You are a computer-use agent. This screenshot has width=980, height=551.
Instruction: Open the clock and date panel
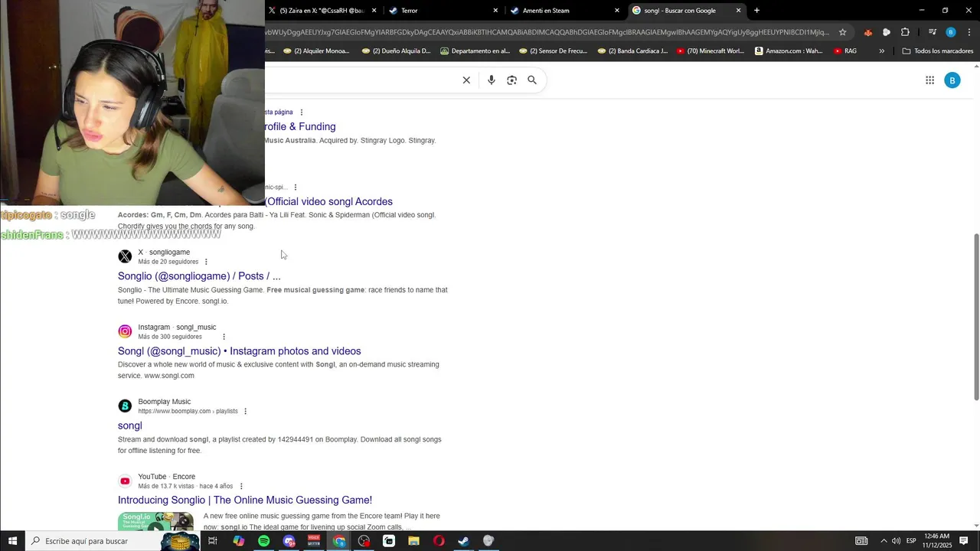point(936,541)
